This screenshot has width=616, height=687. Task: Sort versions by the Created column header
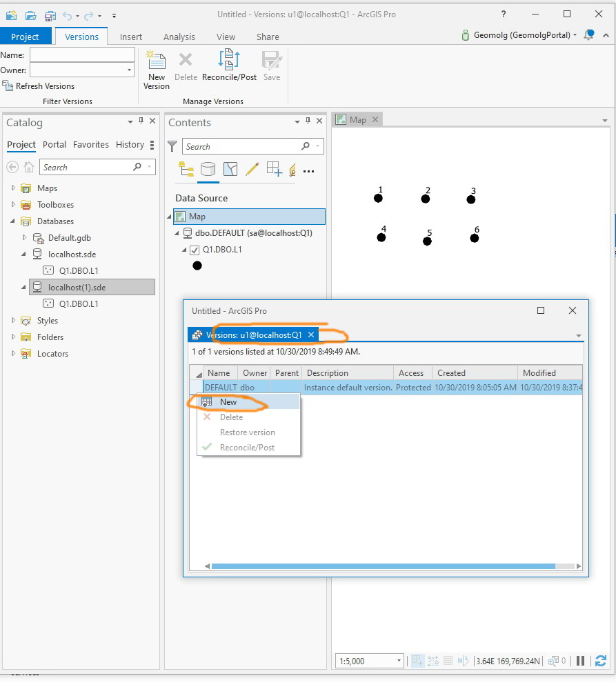475,373
